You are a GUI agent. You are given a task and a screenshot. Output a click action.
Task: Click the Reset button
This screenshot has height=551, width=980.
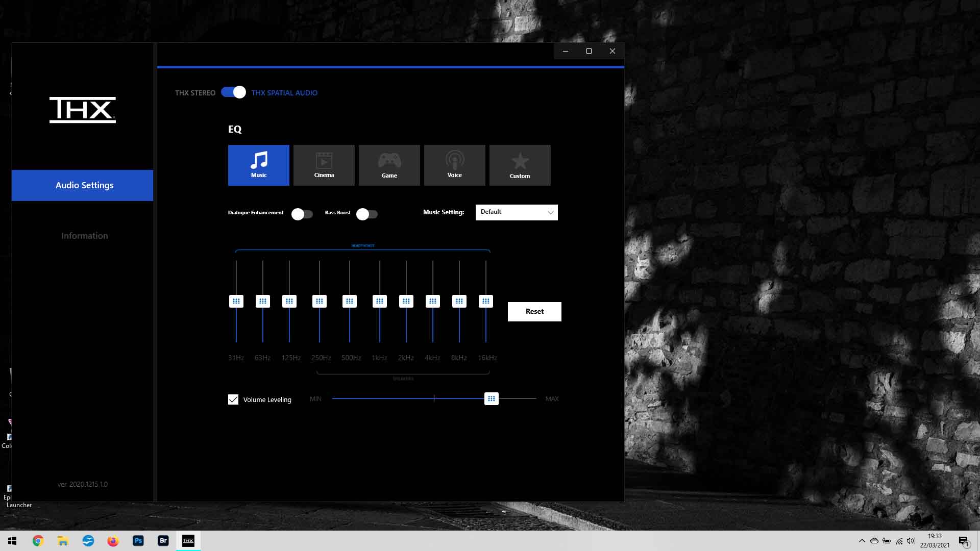pyautogui.click(x=534, y=312)
